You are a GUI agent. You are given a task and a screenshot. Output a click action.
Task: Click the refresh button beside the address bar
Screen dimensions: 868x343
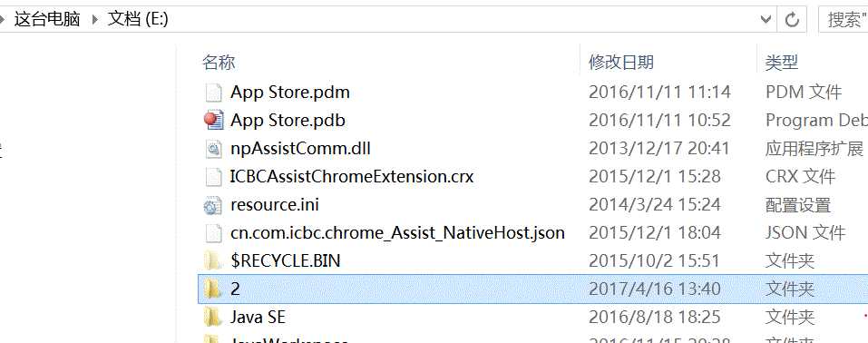792,20
